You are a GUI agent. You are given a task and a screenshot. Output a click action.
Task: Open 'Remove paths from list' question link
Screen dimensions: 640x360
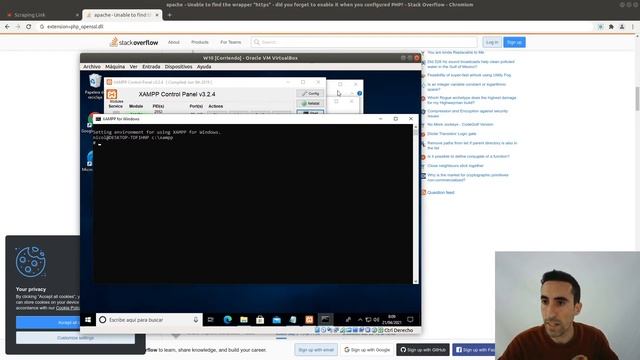point(472,145)
